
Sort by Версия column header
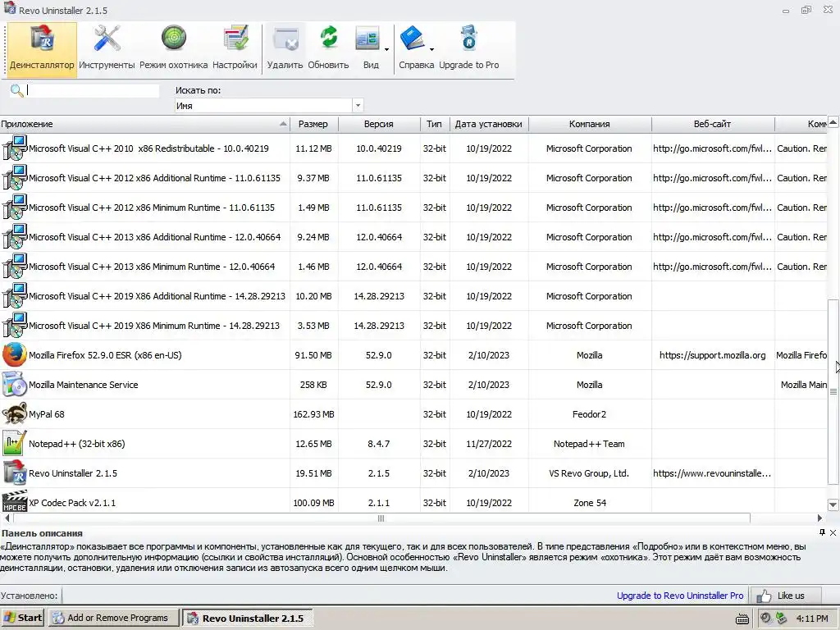pyautogui.click(x=379, y=124)
